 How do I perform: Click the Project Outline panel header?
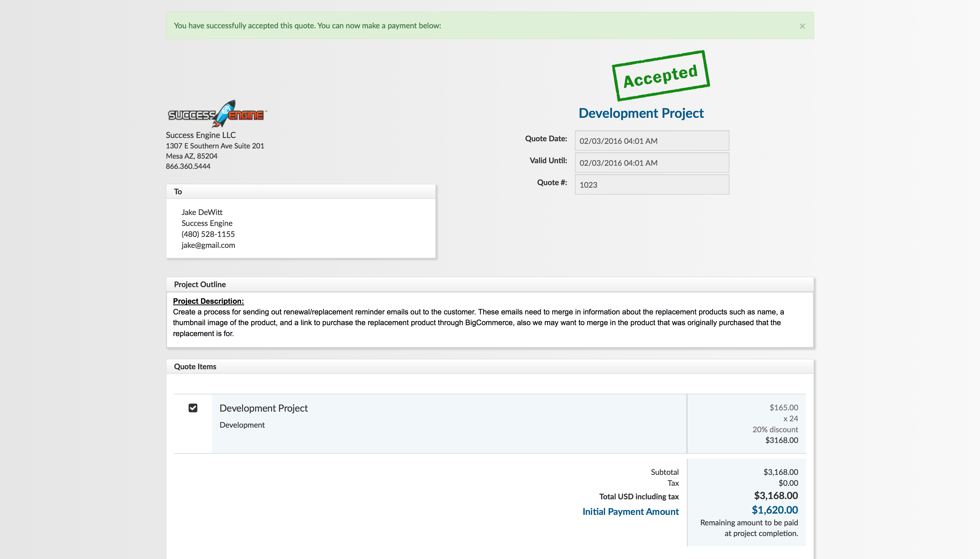click(x=200, y=285)
